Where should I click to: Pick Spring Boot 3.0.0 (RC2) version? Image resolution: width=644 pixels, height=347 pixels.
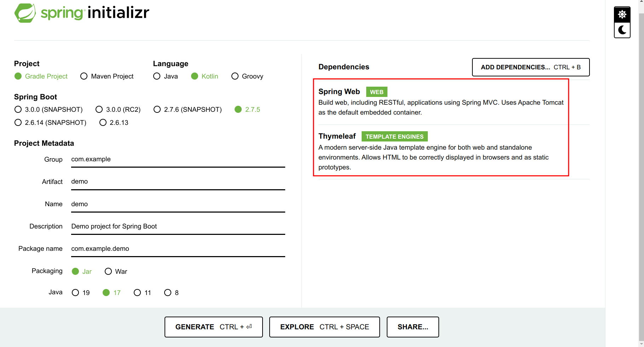click(x=99, y=110)
